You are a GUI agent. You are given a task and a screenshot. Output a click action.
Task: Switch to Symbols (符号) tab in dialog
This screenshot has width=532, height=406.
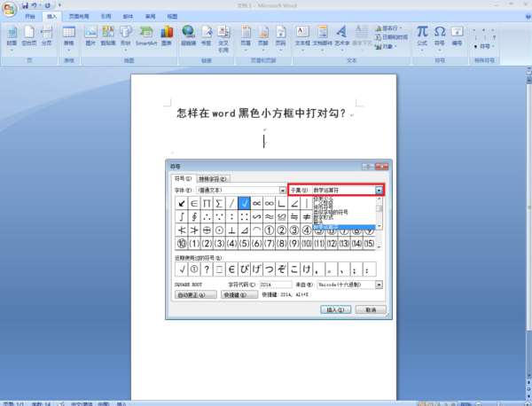[x=183, y=178]
